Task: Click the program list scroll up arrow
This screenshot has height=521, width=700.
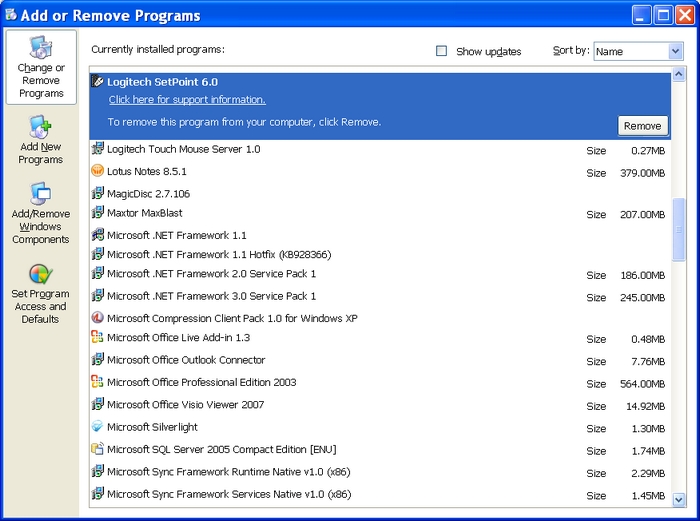Action: click(679, 74)
